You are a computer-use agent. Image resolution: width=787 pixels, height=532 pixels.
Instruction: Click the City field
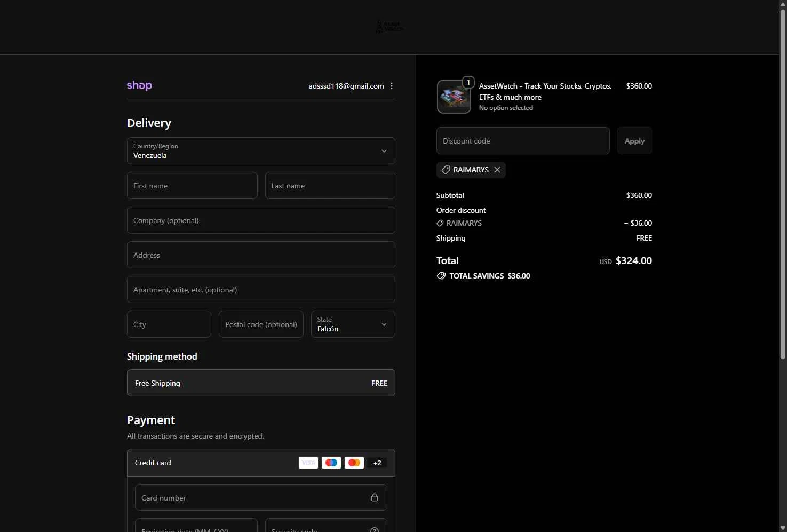tap(169, 324)
